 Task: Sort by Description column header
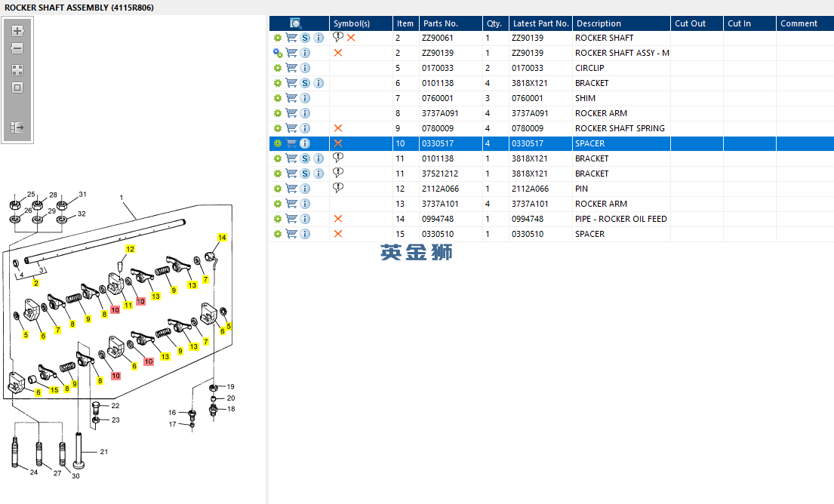[x=621, y=23]
